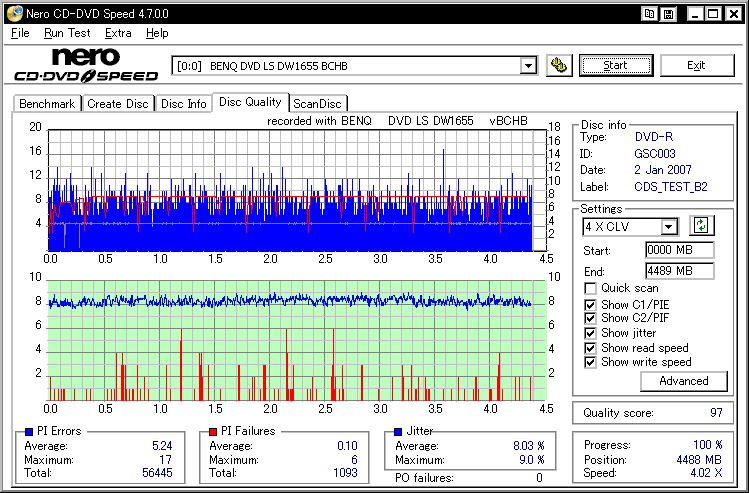Click the copy-to-clipboard icon in title bar
Image resolution: width=749 pixels, height=493 pixels.
click(x=650, y=14)
